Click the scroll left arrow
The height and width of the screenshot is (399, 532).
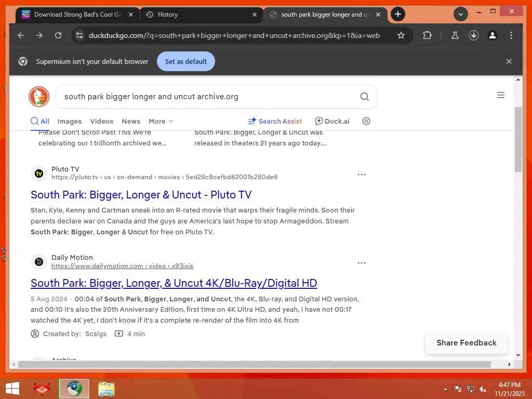(14, 364)
